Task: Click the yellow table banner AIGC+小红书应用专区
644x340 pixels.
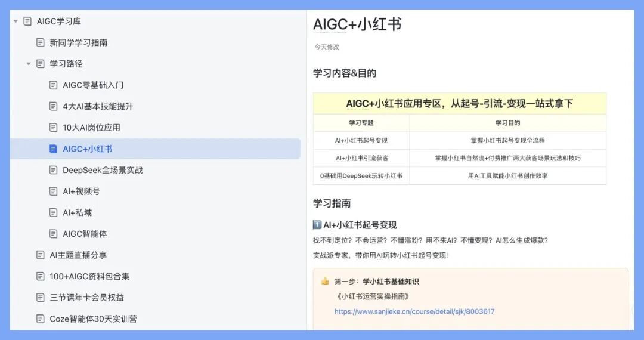Action: pyautogui.click(x=460, y=103)
